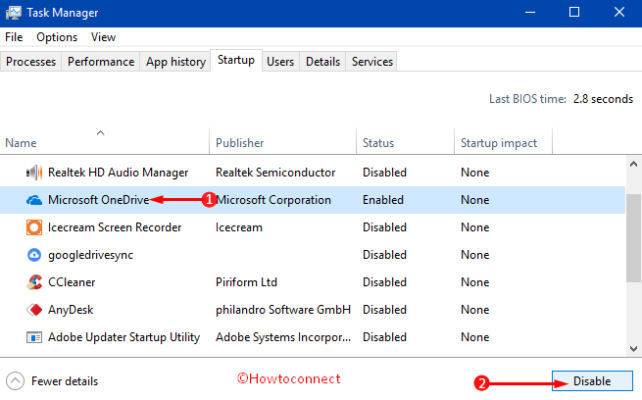
Task: Click the Microsoft Corporation publisher cell
Action: pos(273,200)
